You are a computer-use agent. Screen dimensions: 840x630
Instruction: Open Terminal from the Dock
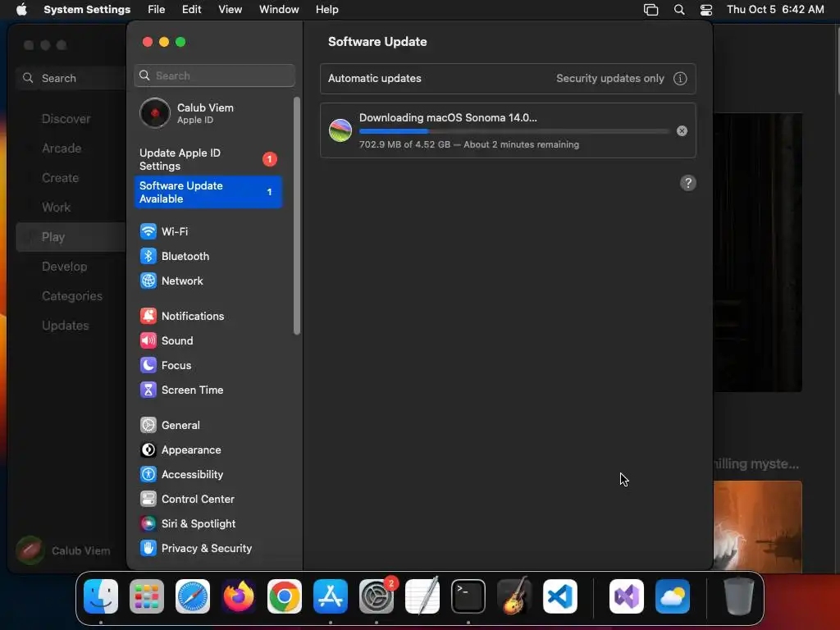468,596
